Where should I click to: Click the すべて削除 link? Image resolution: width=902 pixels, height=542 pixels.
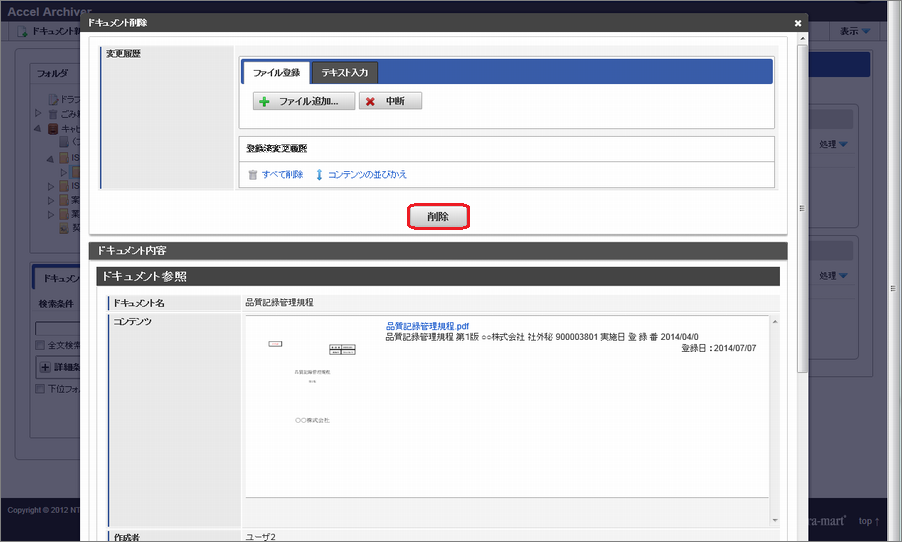(x=282, y=174)
